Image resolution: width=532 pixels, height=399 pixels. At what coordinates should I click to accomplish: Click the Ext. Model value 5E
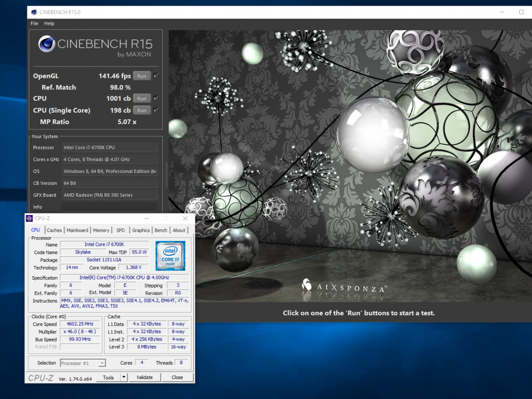click(x=125, y=293)
